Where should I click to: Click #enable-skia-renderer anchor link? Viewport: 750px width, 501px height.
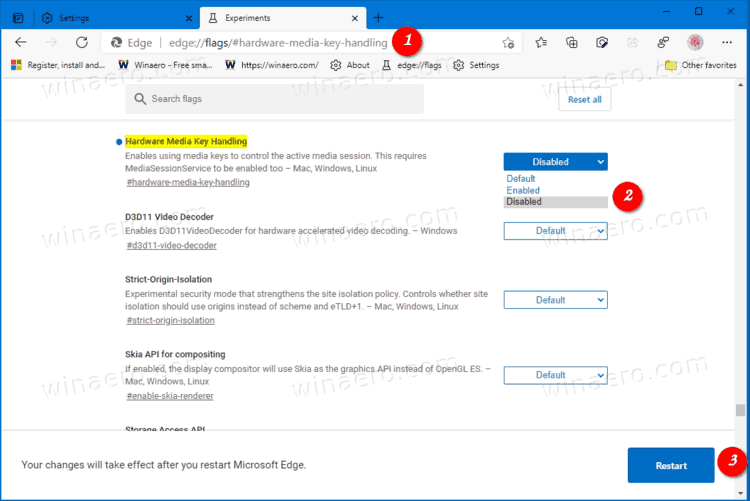170,396
